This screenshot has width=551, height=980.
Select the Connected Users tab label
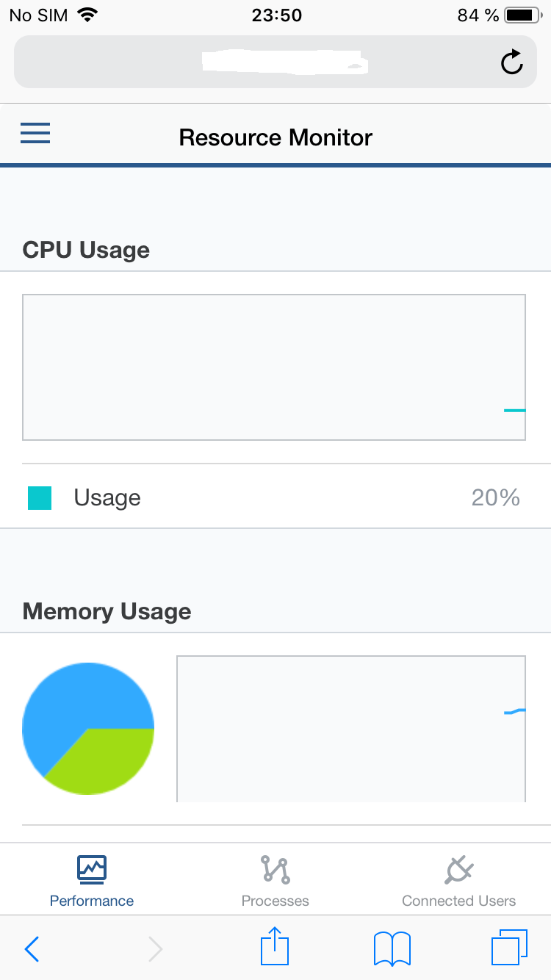click(459, 901)
